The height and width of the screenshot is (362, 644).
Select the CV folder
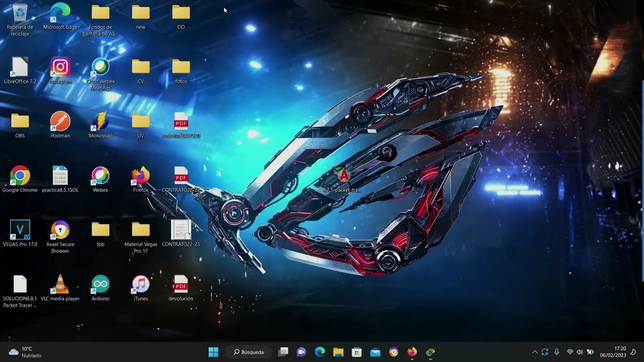[141, 70]
